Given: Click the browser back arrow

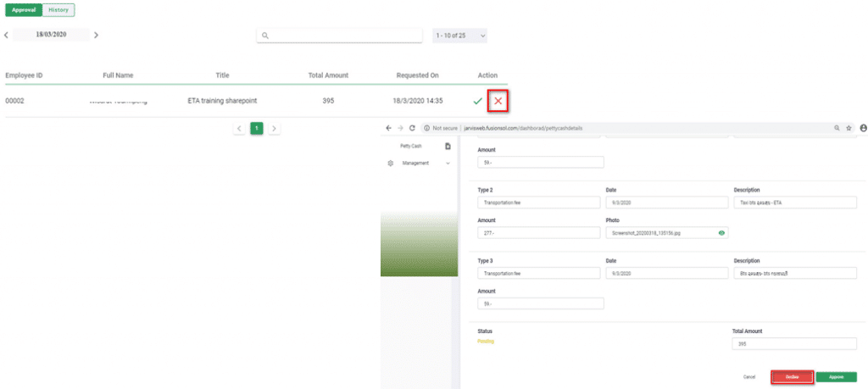Looking at the screenshot, I should click(388, 128).
